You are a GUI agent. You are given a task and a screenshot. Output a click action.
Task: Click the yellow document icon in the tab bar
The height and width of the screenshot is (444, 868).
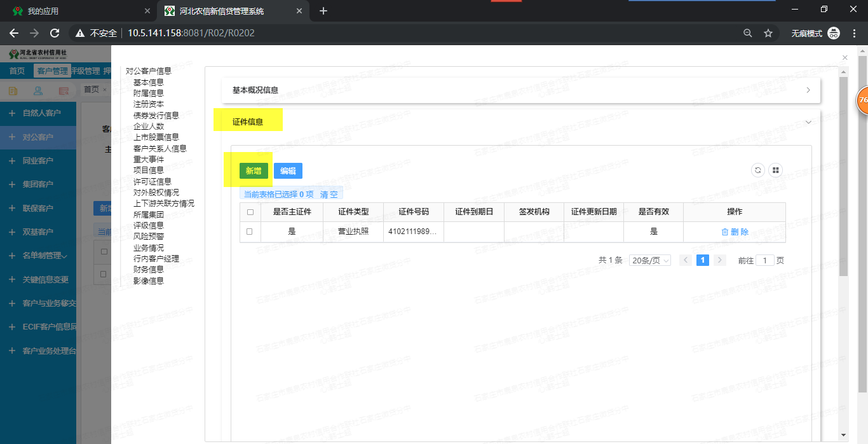pyautogui.click(x=13, y=90)
